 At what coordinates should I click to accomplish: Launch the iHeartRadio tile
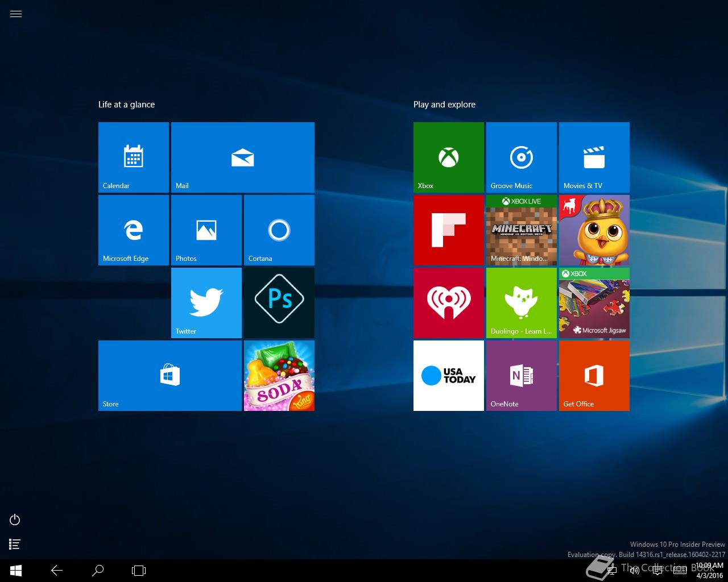449,303
